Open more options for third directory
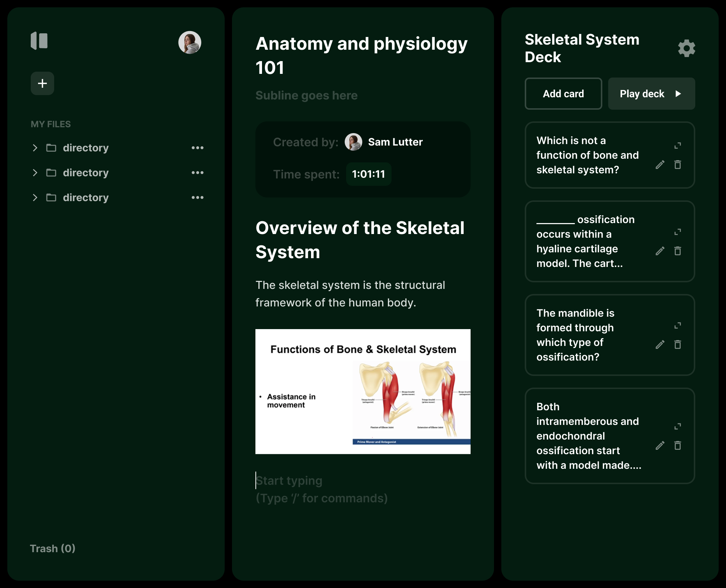The image size is (726, 588). (197, 197)
